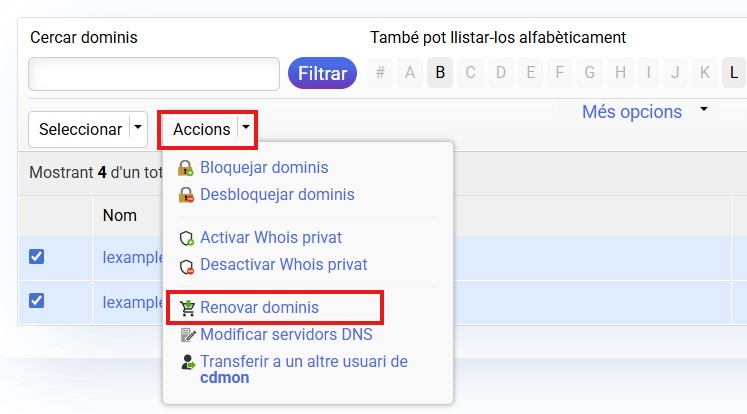
Task: Filter domains by letter B
Action: click(440, 72)
